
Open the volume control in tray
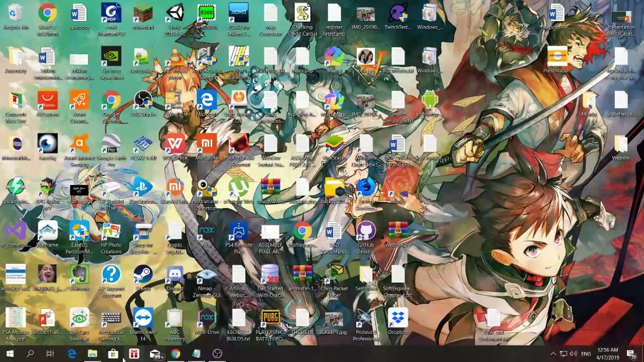[x=574, y=354]
